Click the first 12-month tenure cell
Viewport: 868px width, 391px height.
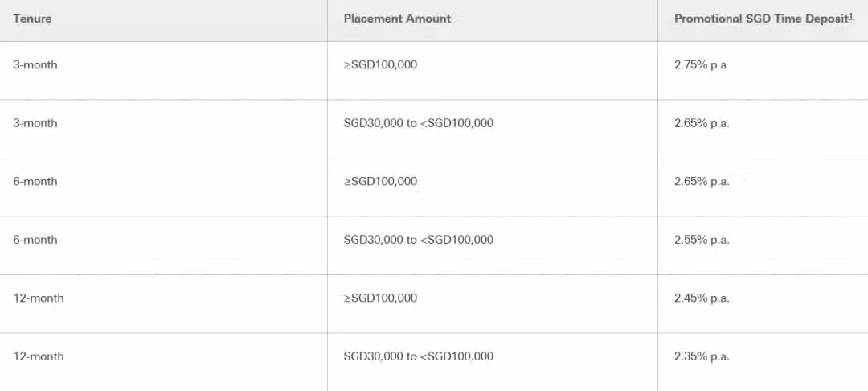pos(39,298)
